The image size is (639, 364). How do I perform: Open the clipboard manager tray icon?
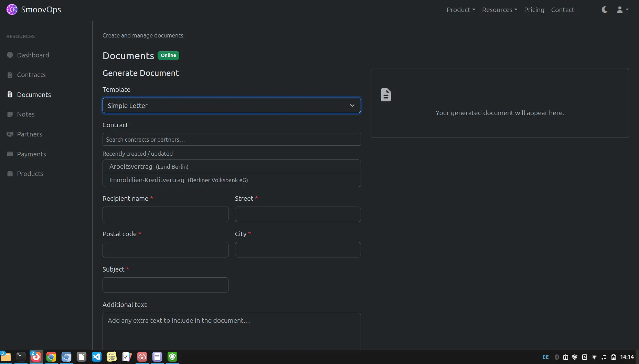pos(566,357)
